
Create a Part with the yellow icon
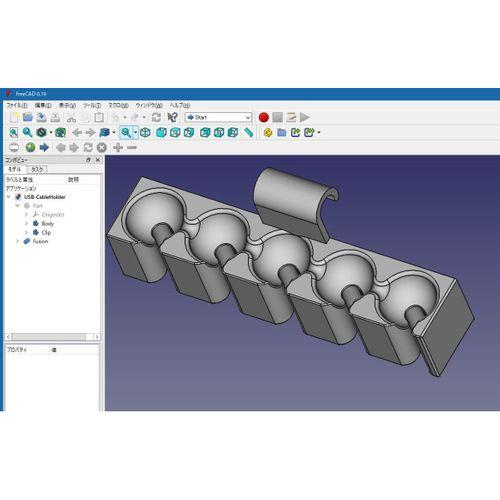pyautogui.click(x=268, y=133)
